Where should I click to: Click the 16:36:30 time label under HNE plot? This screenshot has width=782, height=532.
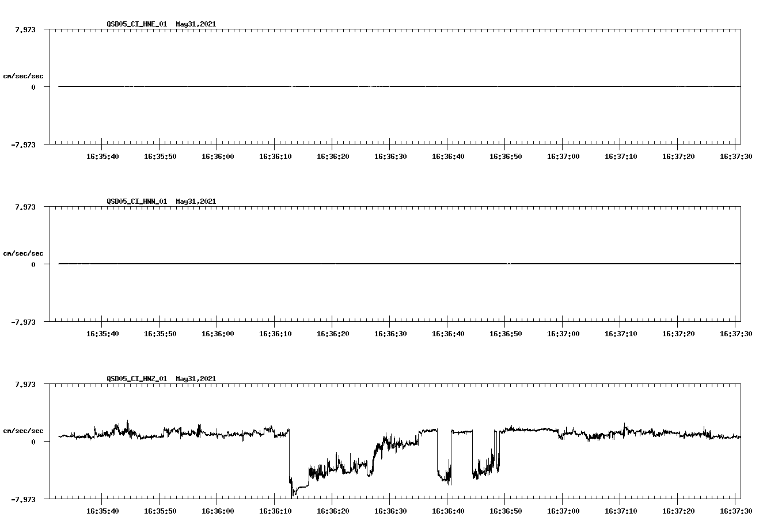point(390,157)
